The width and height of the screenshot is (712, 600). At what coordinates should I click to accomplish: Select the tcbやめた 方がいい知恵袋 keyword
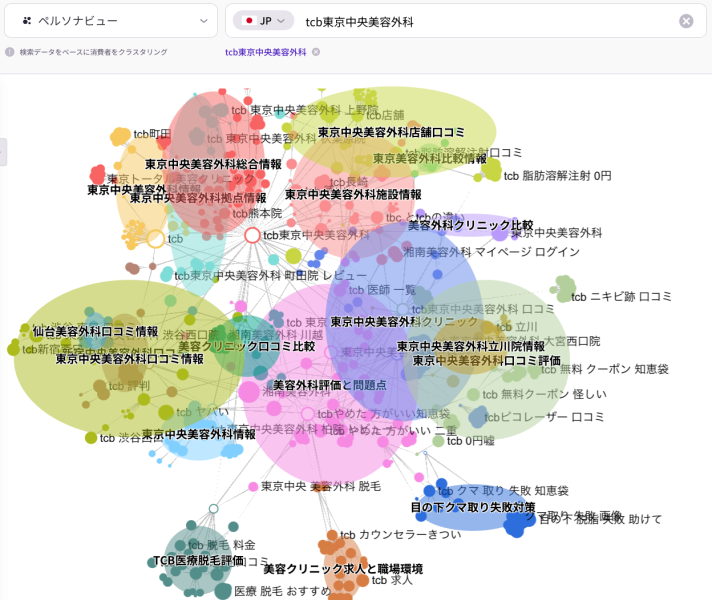[383, 414]
